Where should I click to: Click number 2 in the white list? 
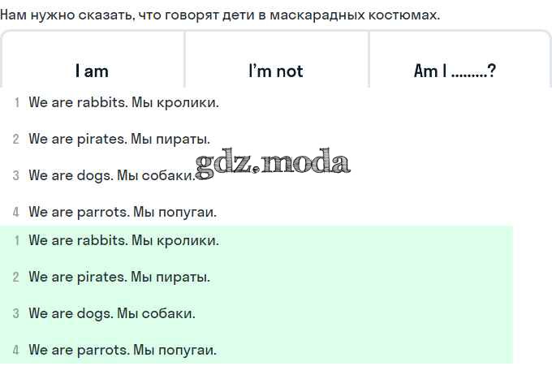click(16, 139)
